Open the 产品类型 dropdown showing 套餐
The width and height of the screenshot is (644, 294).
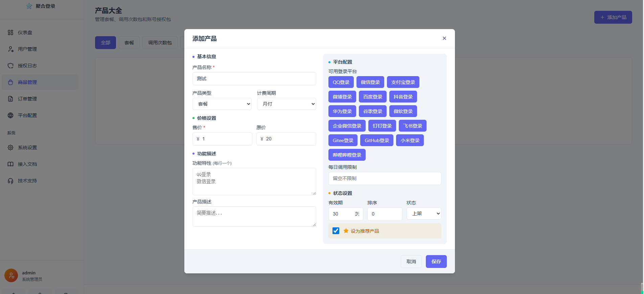222,104
